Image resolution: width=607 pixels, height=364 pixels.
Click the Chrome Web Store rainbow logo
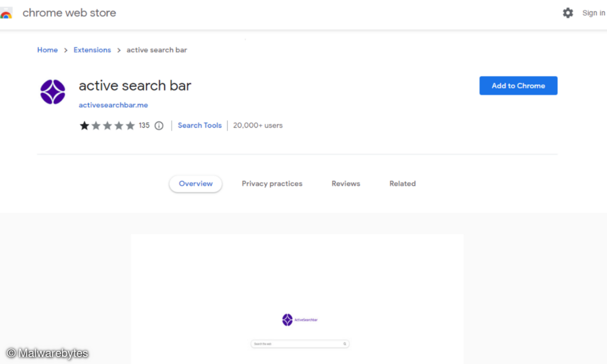tap(6, 13)
